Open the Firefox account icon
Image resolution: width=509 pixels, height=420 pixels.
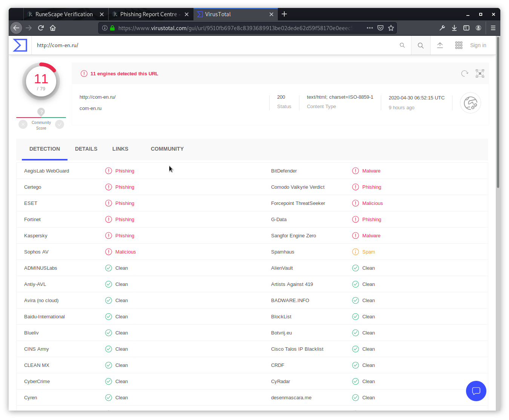478,28
